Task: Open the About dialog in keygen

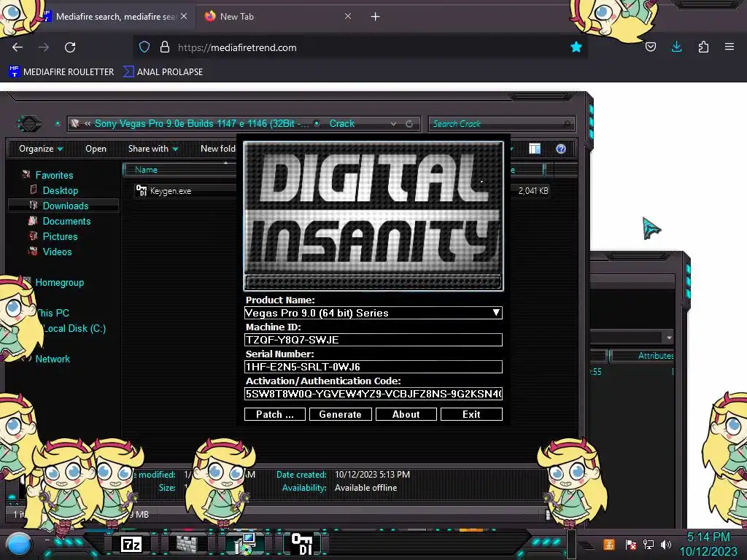Action: pos(406,414)
